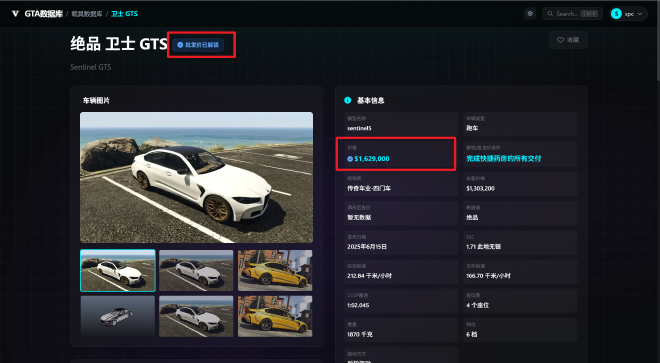Click the checkmark icon in 批发价已解锁 badge
The image size is (660, 363).
pyautogui.click(x=180, y=45)
